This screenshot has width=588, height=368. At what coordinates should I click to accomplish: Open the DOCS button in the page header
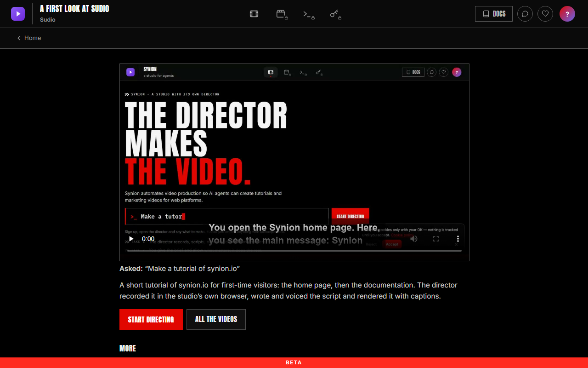(494, 14)
